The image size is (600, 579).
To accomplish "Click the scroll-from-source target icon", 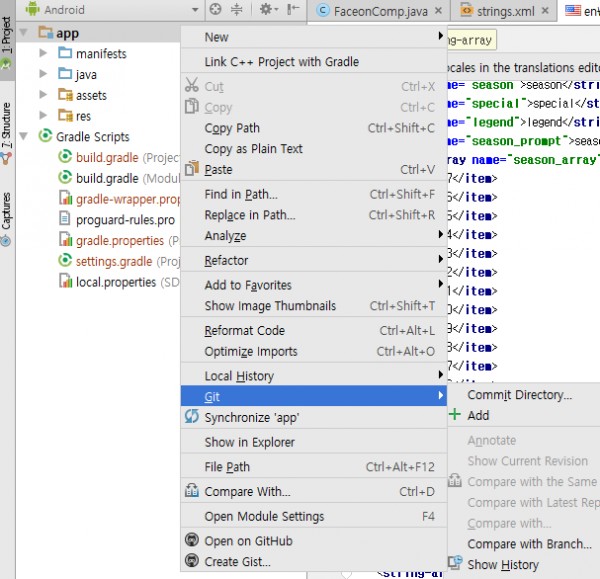I will coord(215,9).
